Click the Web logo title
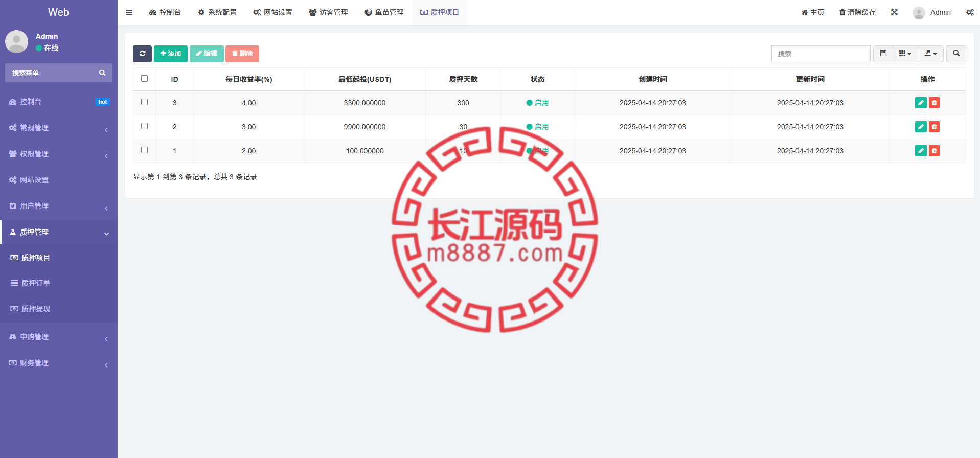The width and height of the screenshot is (980, 458). pos(58,12)
